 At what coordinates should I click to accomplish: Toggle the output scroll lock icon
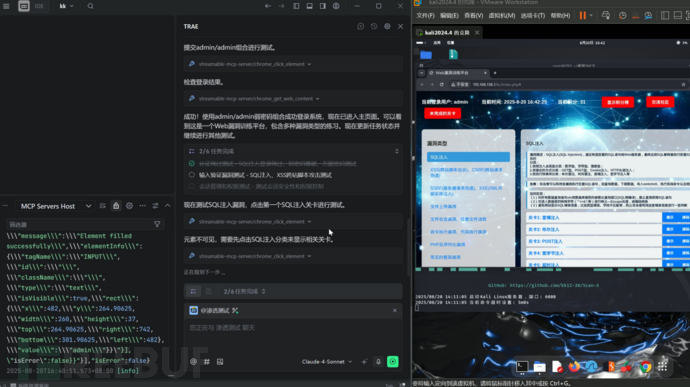(116, 206)
